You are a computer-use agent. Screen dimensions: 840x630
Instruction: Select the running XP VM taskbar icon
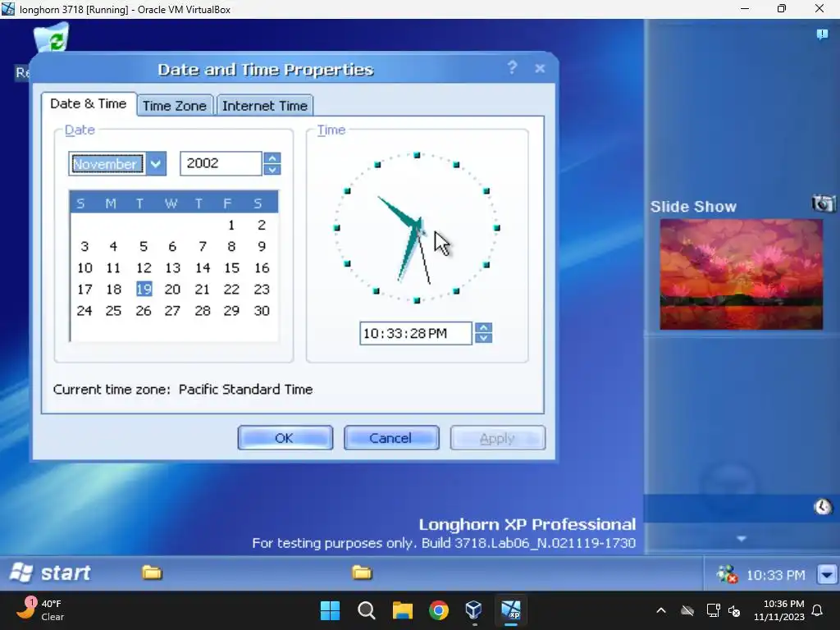pyautogui.click(x=510, y=610)
